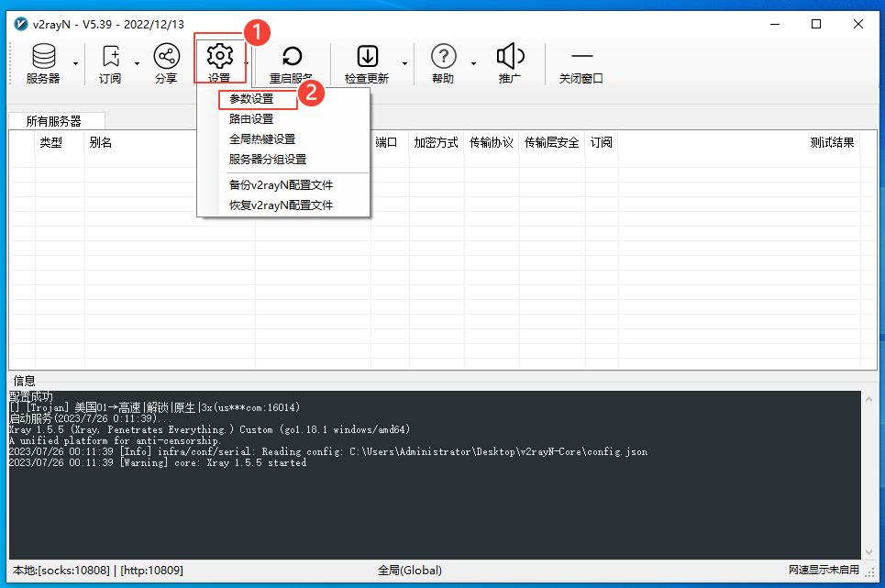Expand the 检查更新 dropdown arrow

click(x=404, y=62)
